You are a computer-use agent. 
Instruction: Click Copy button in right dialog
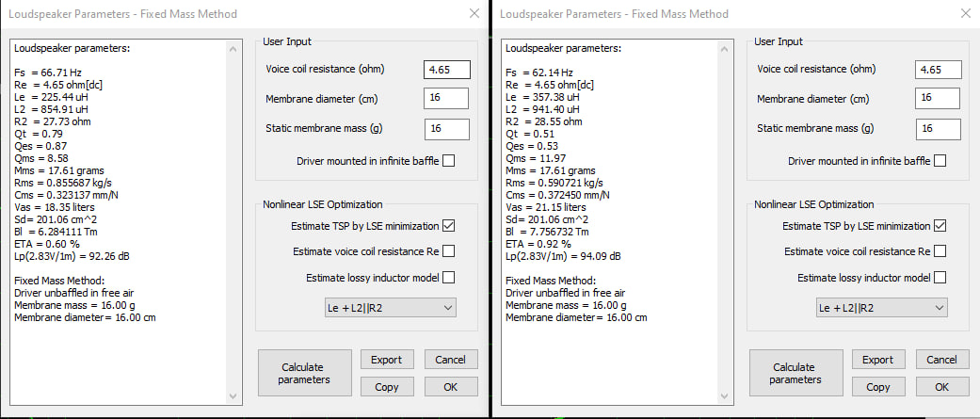pyautogui.click(x=878, y=387)
